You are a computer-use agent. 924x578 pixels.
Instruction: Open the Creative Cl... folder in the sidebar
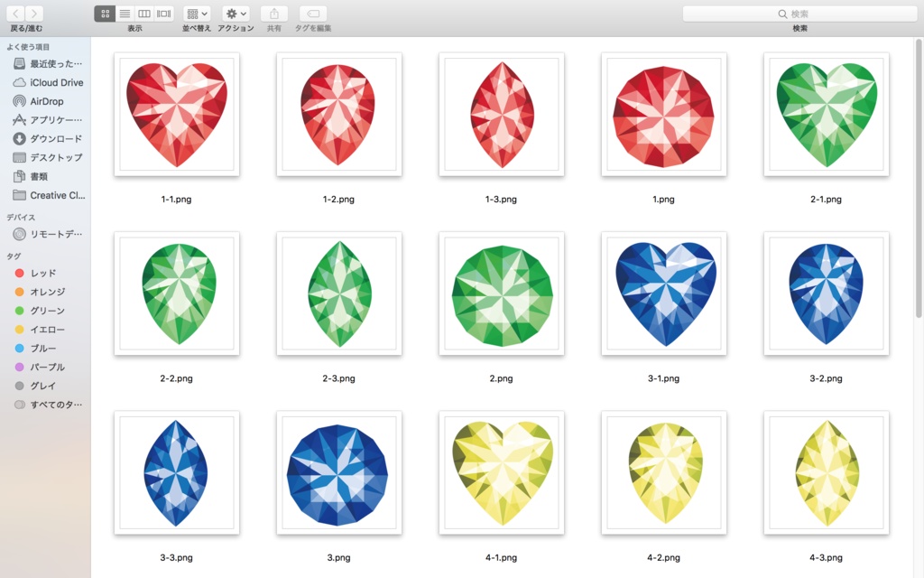coord(47,195)
